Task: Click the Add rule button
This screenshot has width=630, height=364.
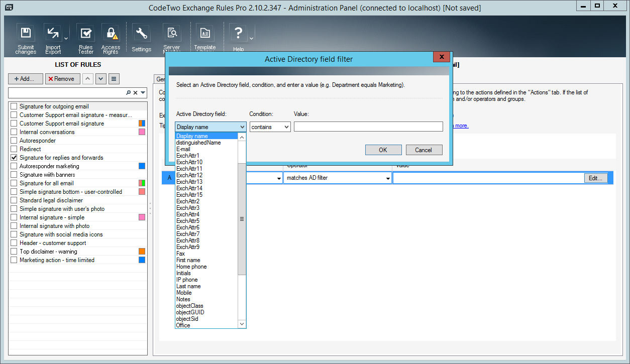Action: coord(26,79)
